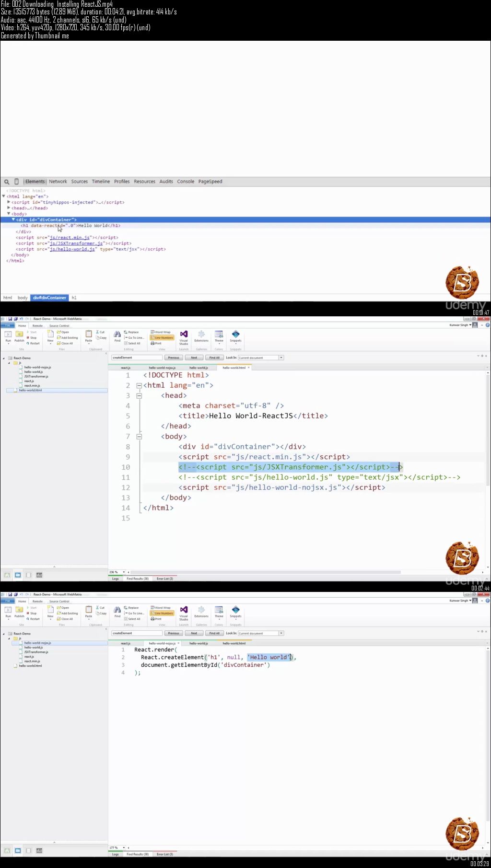Click Previous button in the 00:02:44 frame
The height and width of the screenshot is (868, 491).
point(174,358)
